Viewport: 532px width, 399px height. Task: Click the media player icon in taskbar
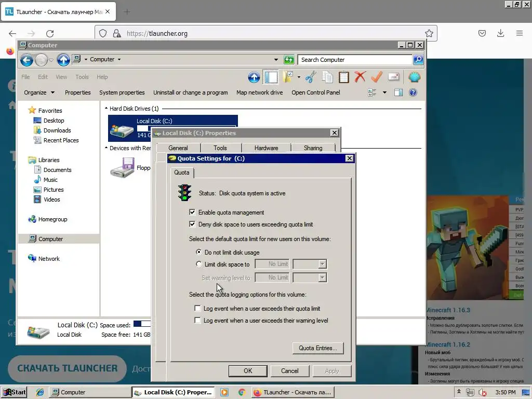pyautogui.click(x=224, y=392)
